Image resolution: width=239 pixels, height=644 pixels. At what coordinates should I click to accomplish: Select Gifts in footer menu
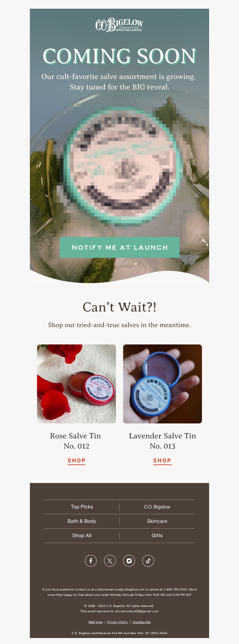pyautogui.click(x=157, y=535)
